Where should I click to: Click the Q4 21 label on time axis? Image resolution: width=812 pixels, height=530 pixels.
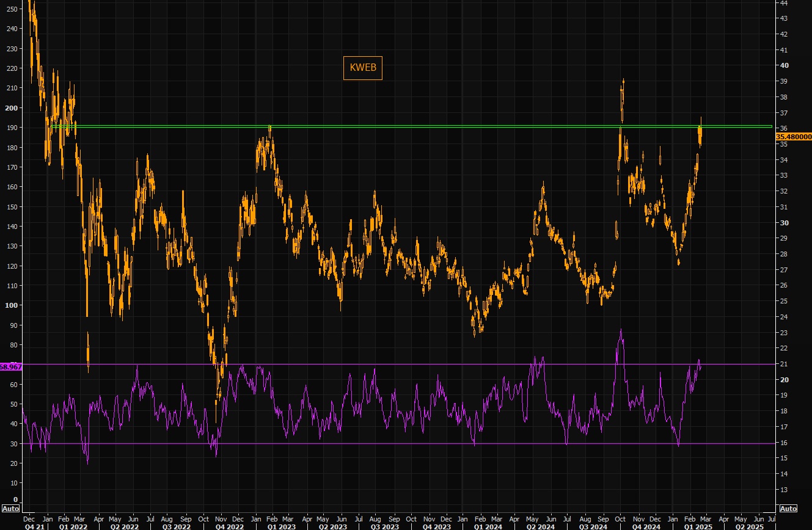coord(34,526)
